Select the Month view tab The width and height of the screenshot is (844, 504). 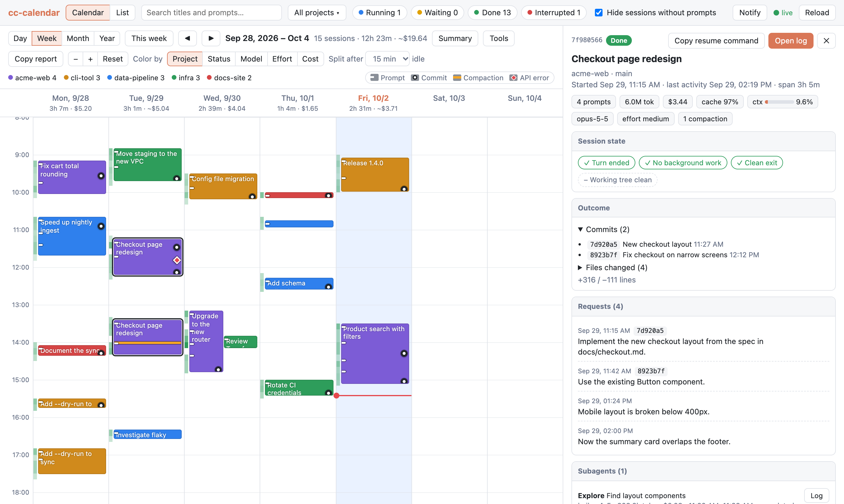click(x=78, y=38)
